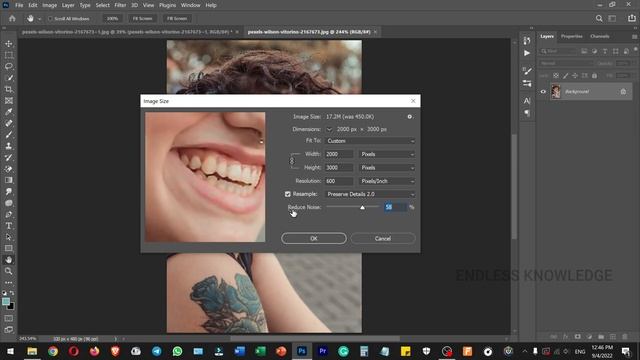
Task: Click the Windows Start button
Action: [x=10, y=351]
